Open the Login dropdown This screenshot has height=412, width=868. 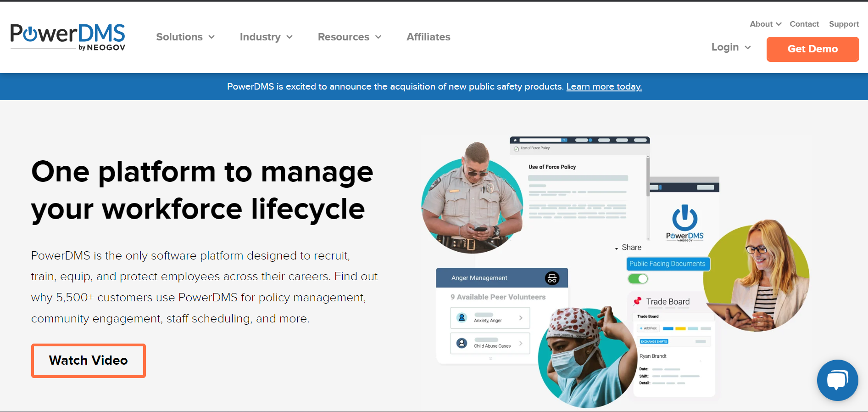731,47
